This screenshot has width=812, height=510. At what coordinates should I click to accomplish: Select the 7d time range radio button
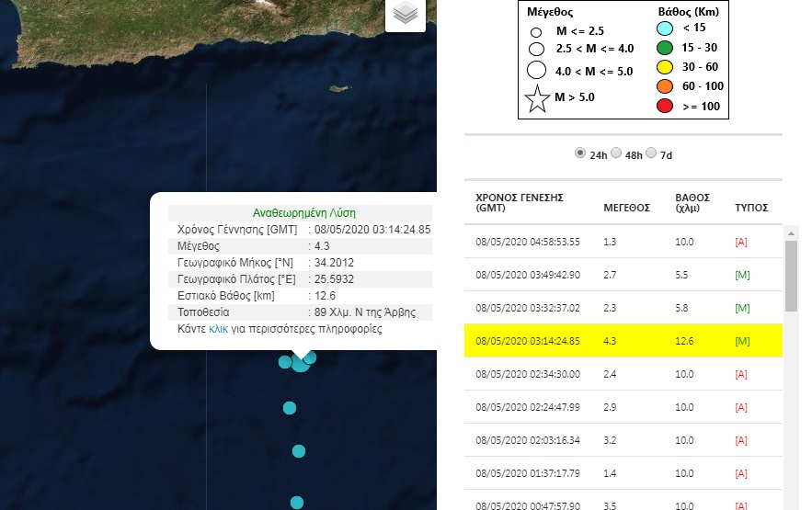[x=652, y=153]
